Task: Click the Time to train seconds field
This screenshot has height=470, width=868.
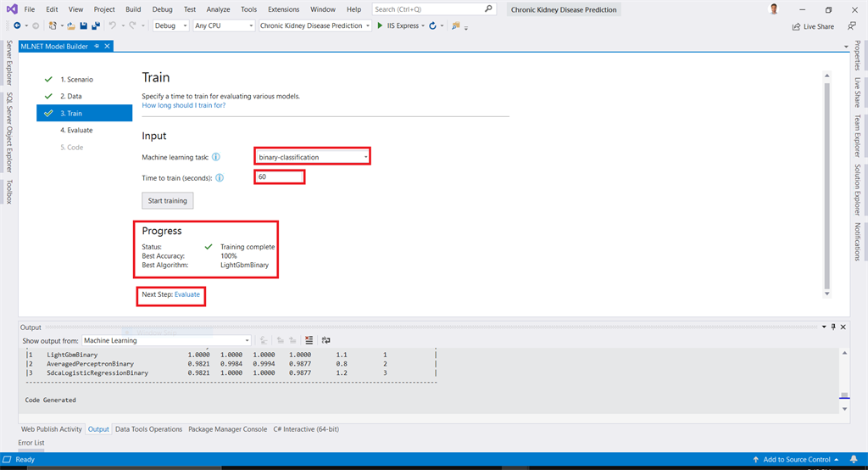Action: click(x=280, y=176)
